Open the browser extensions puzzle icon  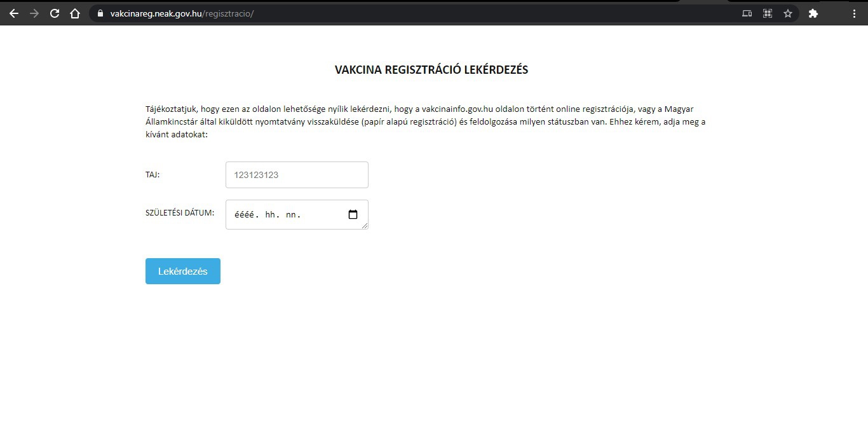point(813,13)
